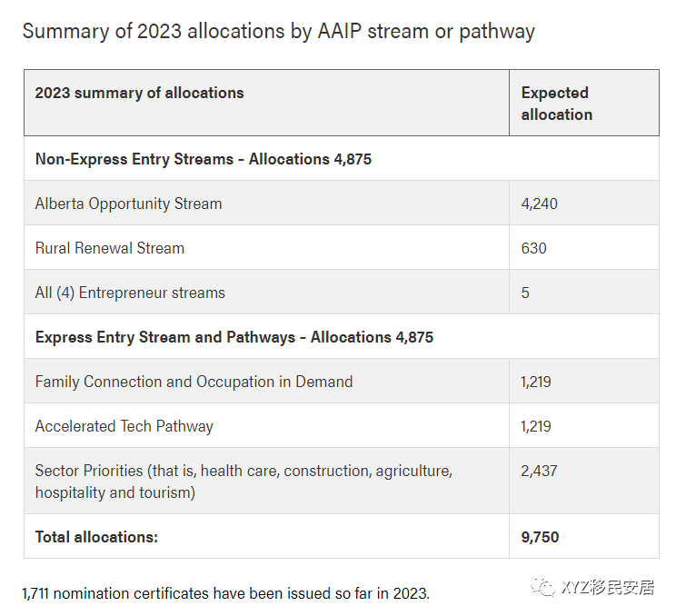676x616 pixels.
Task: Click the bold 9,750 total value
Action: 540,537
